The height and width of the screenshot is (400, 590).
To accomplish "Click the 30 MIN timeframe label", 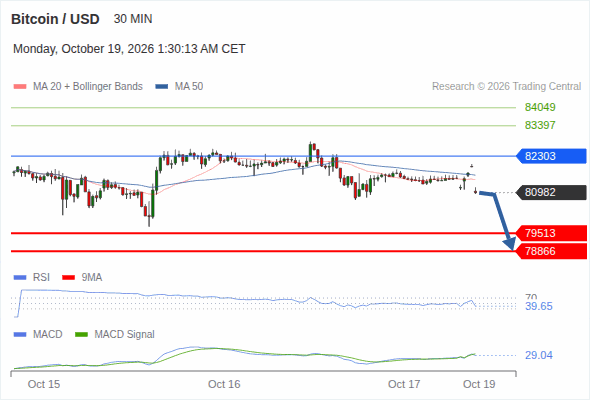I will [x=133, y=19].
